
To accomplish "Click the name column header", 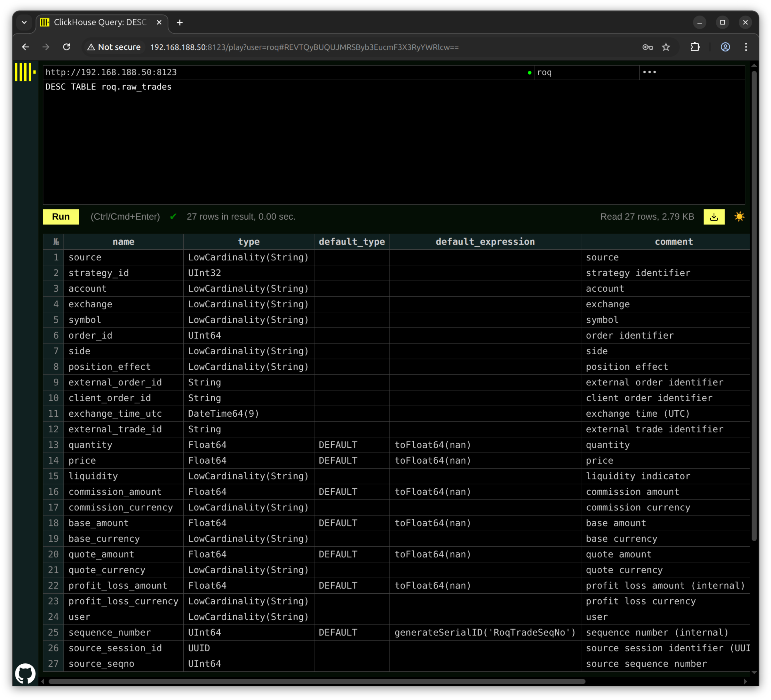I will coord(124,242).
